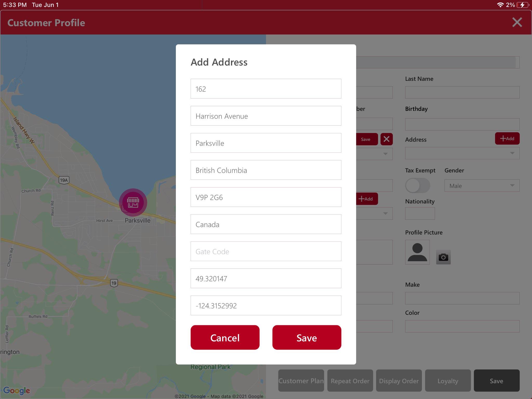This screenshot has height=399, width=532.
Task: Open the Gender dropdown showing Male
Action: 482,185
